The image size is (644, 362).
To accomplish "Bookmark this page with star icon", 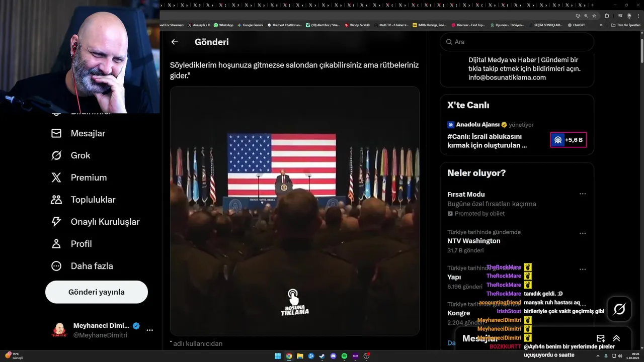I will pos(594,16).
